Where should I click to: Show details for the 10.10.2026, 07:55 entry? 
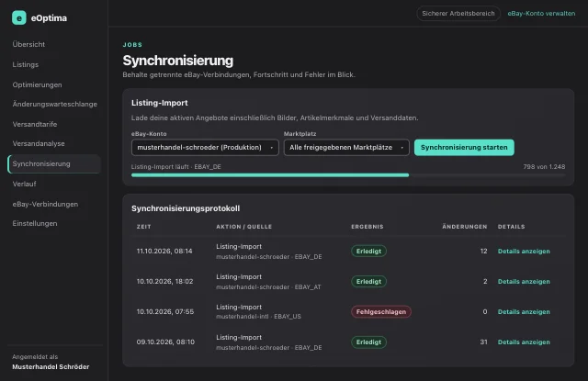[x=524, y=312]
